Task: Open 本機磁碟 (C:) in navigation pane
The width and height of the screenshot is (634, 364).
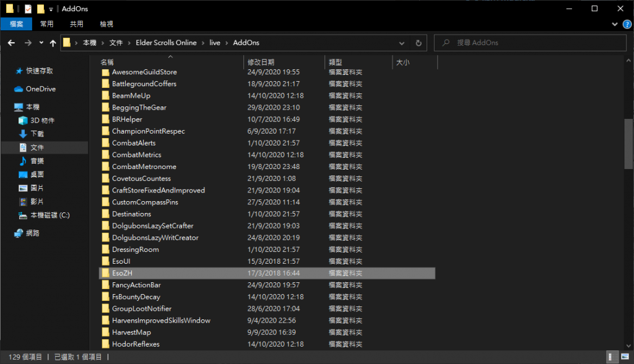Action: [50, 215]
